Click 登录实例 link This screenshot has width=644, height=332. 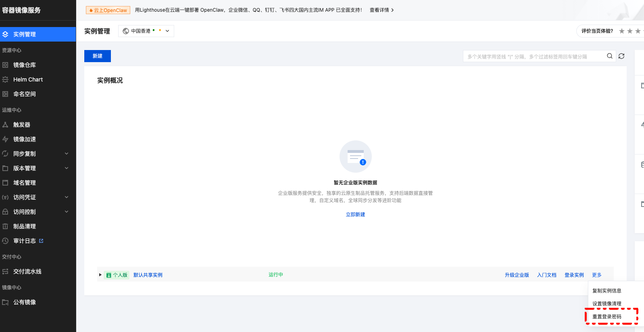point(574,275)
